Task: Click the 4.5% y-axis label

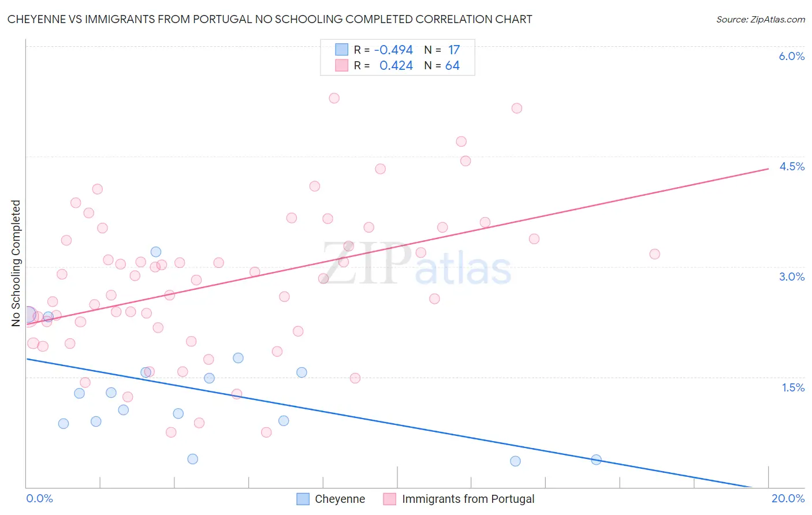Action: 792,166
